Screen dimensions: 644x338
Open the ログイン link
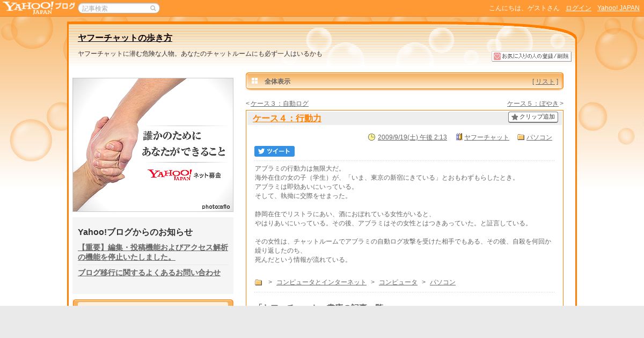pos(579,8)
